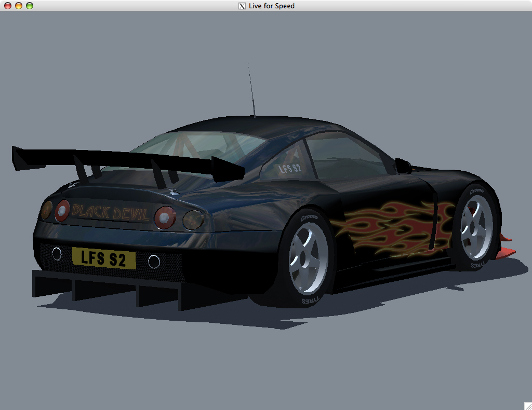This screenshot has width=532, height=410.
Task: Click the yellow LFS S2 license plate
Action: point(104,258)
